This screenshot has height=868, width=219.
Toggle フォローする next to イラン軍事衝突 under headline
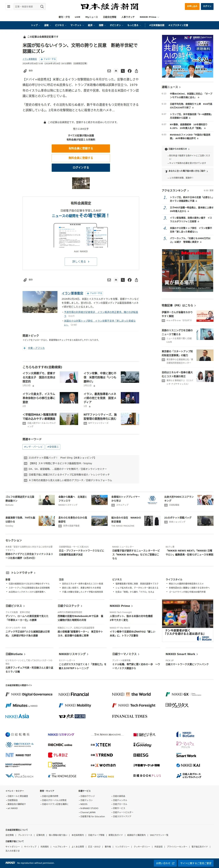(x=48, y=59)
